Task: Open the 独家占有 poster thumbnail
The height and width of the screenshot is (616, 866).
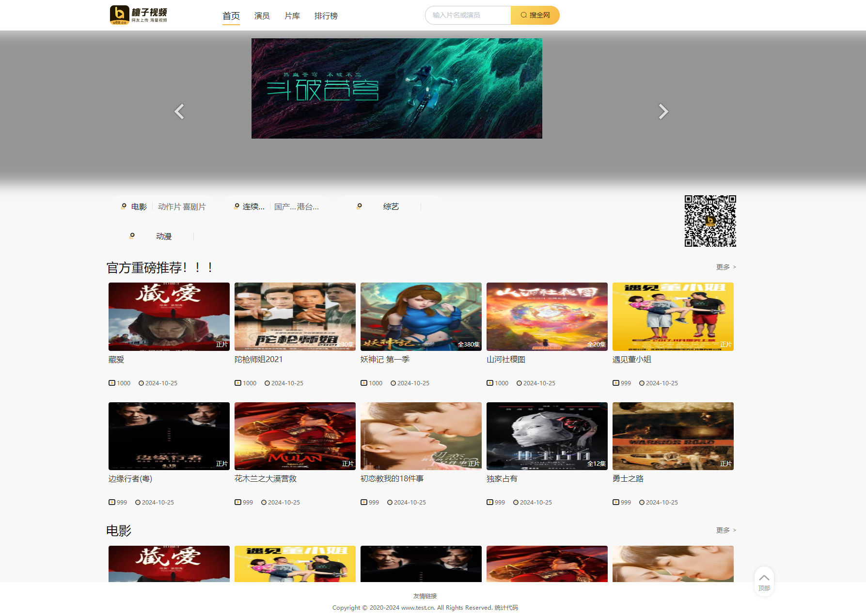Action: coord(547,436)
